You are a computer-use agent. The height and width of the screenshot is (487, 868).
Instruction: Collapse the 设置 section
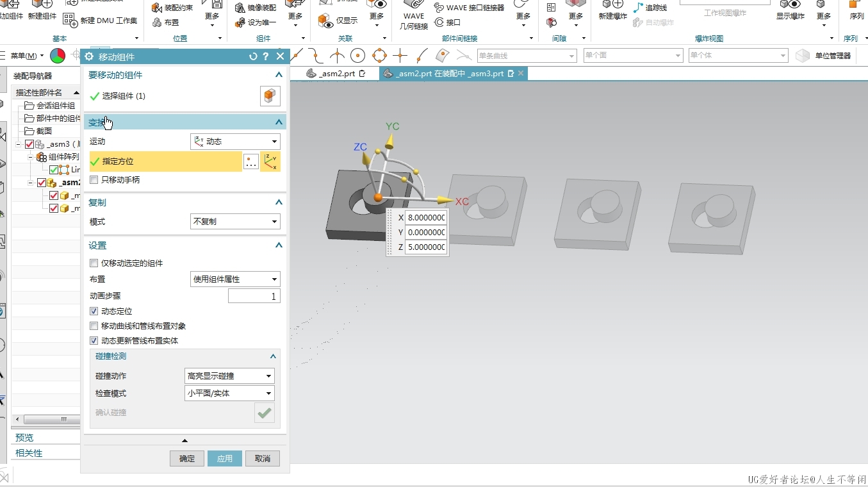click(279, 245)
